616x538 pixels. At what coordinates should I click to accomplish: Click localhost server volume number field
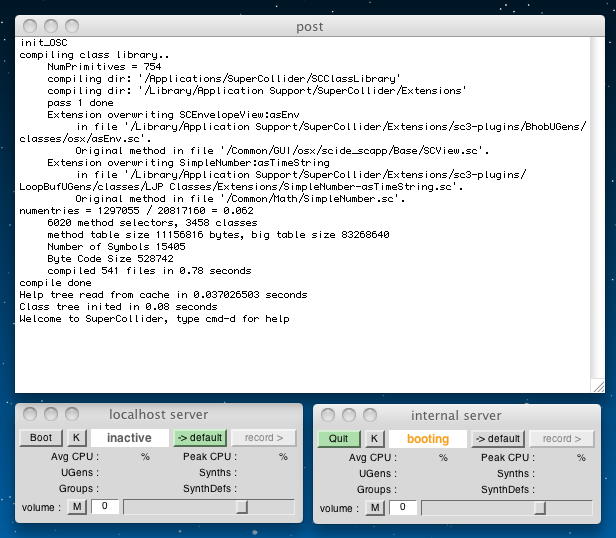pos(105,507)
